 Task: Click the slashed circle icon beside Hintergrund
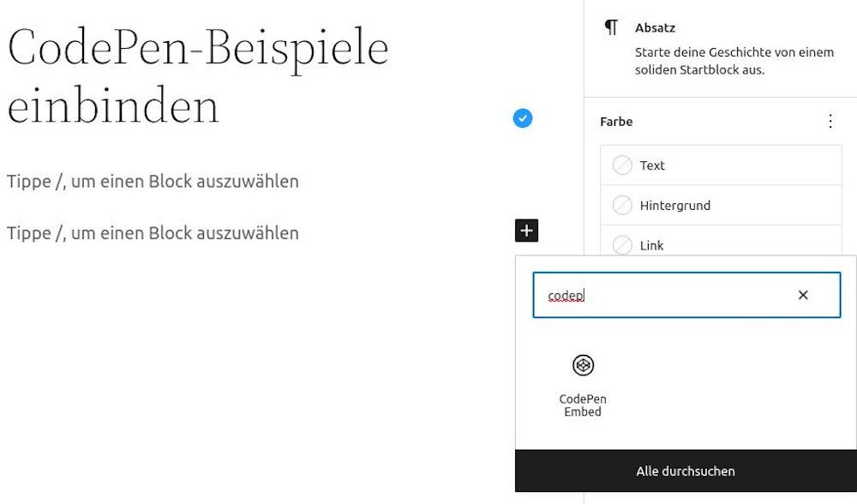click(x=622, y=205)
